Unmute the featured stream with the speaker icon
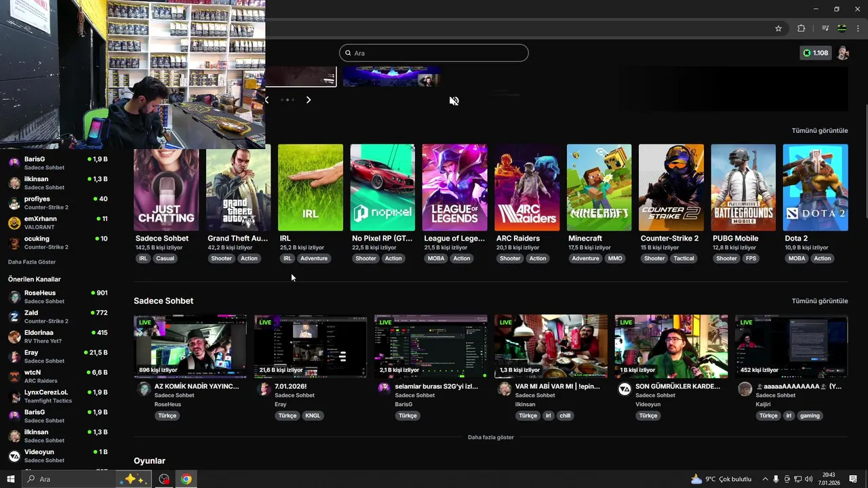Image resolution: width=868 pixels, height=488 pixels. [x=454, y=101]
